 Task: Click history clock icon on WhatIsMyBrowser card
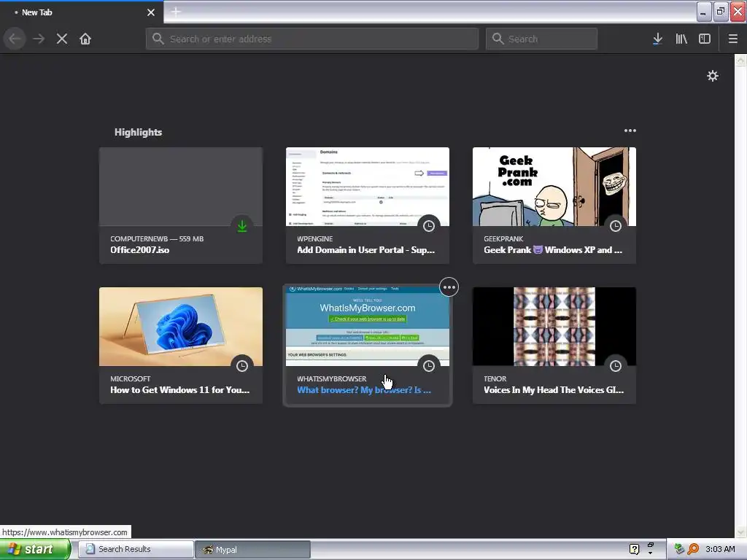(429, 366)
